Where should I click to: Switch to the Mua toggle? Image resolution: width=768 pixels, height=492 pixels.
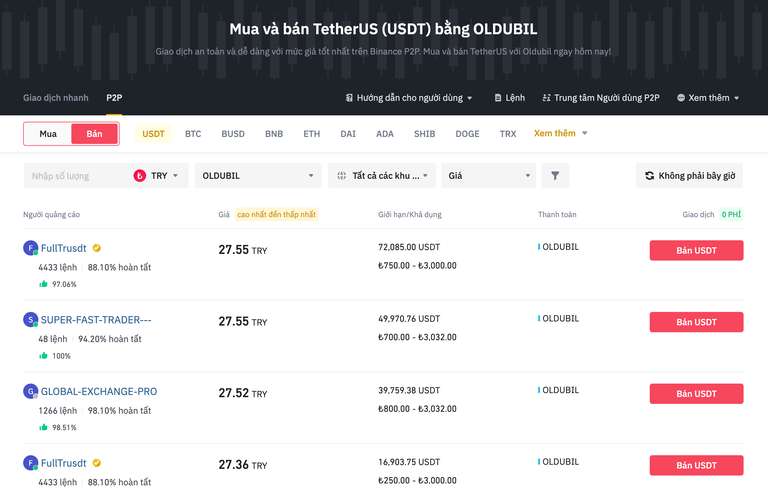(x=48, y=134)
